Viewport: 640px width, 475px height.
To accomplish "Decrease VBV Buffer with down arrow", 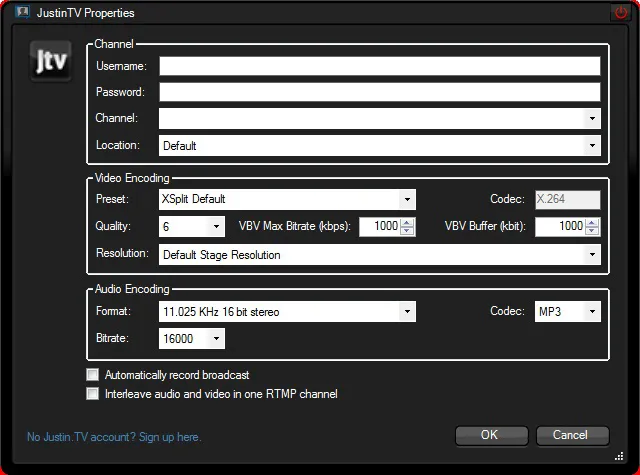I will coord(592,231).
